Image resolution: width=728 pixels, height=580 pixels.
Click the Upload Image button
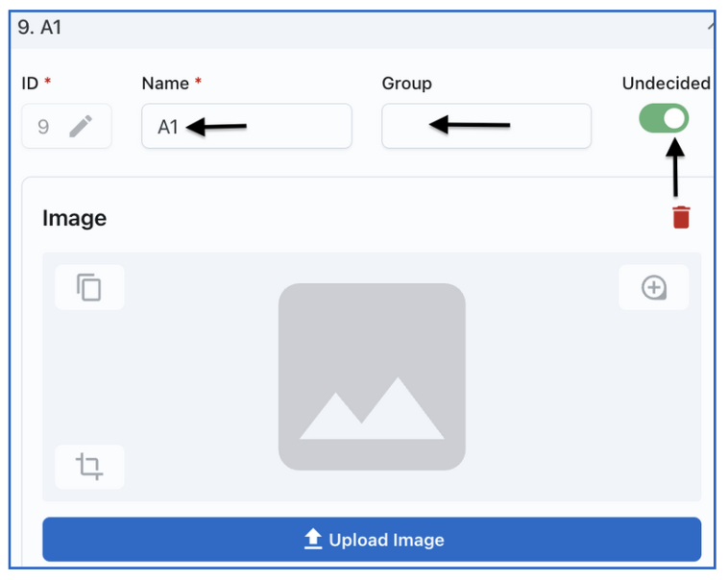coord(372,539)
